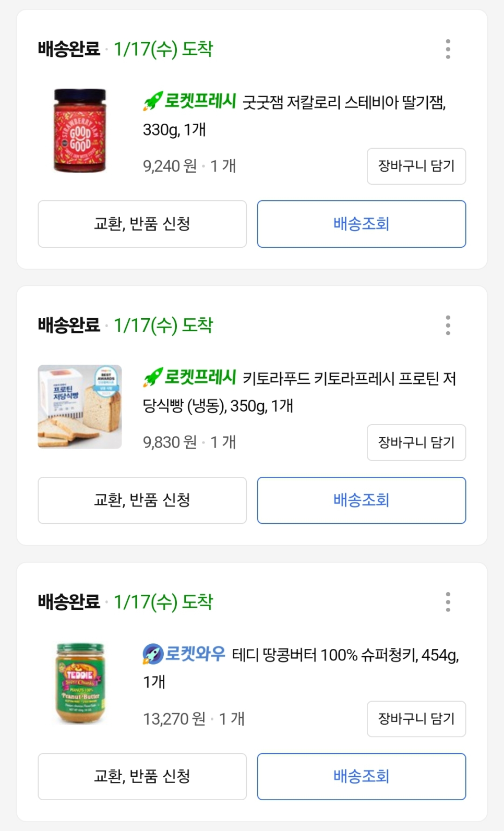Track delivery (배송조회) for protein bread
The width and height of the screenshot is (504, 831).
click(361, 500)
